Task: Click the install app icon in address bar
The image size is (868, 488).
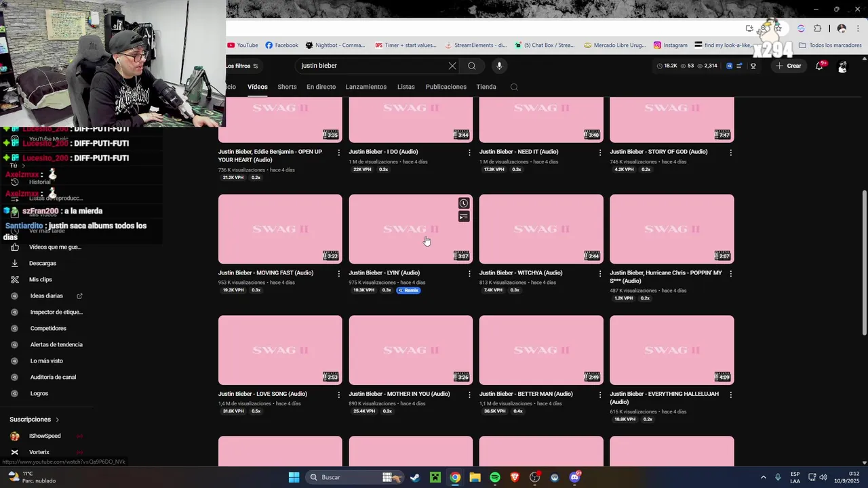Action: click(x=749, y=28)
